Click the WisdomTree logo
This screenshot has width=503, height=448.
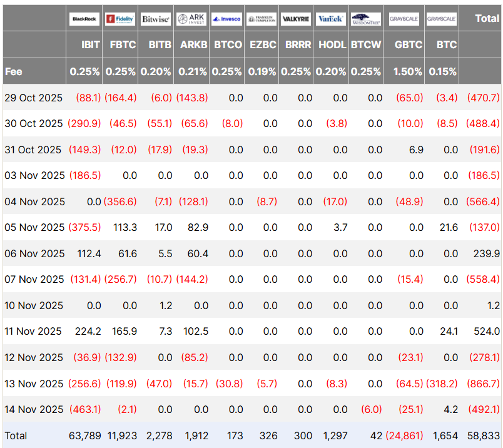coord(366,19)
